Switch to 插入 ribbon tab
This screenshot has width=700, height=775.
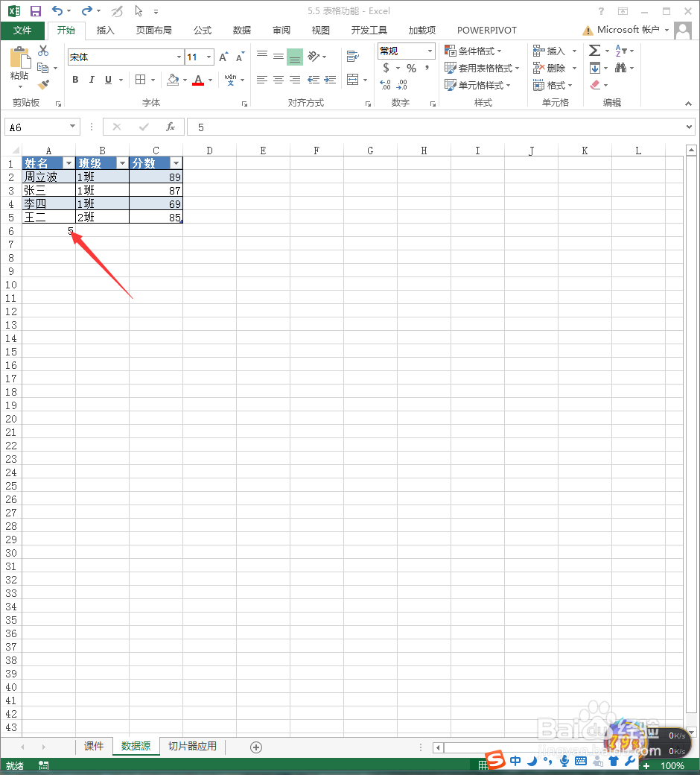click(105, 31)
